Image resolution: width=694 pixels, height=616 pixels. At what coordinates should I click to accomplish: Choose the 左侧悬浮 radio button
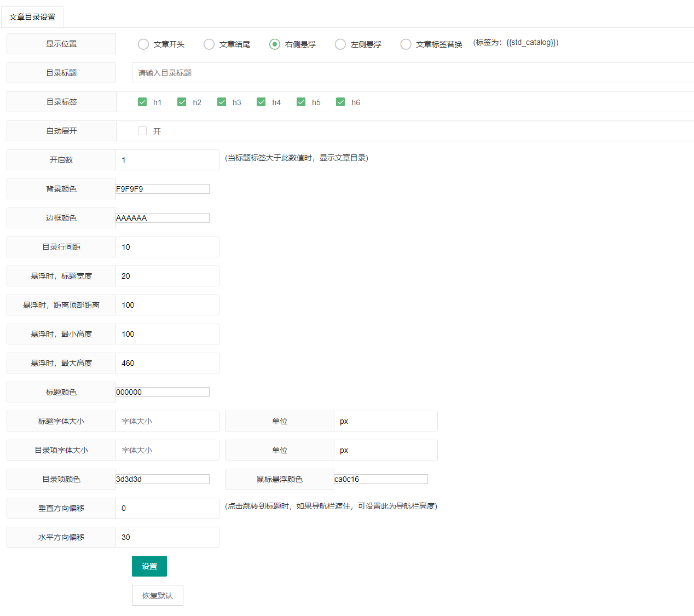[x=340, y=44]
